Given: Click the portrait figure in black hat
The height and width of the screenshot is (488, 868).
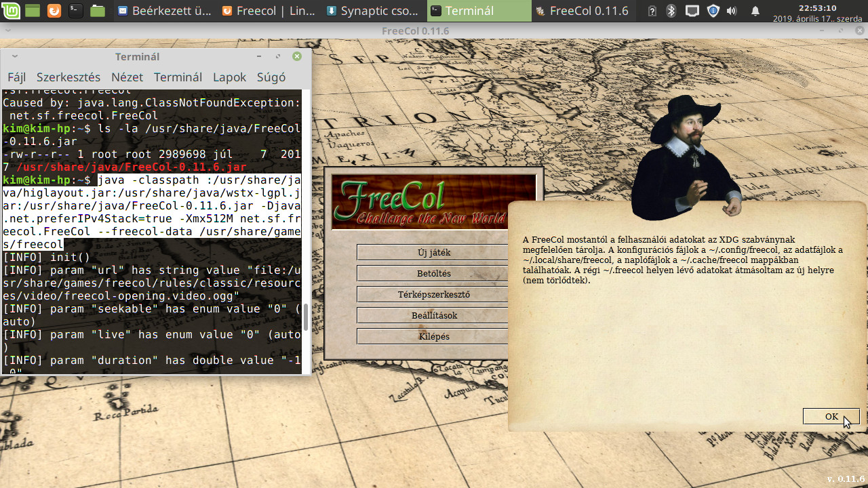Looking at the screenshot, I should coord(686,158).
